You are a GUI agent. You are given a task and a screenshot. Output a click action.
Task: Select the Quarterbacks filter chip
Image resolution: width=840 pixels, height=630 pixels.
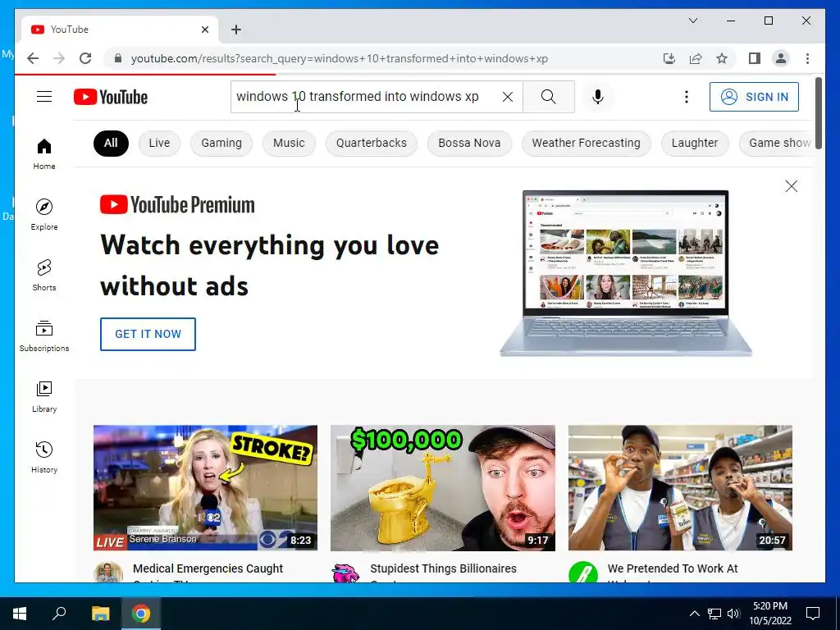[x=372, y=143]
